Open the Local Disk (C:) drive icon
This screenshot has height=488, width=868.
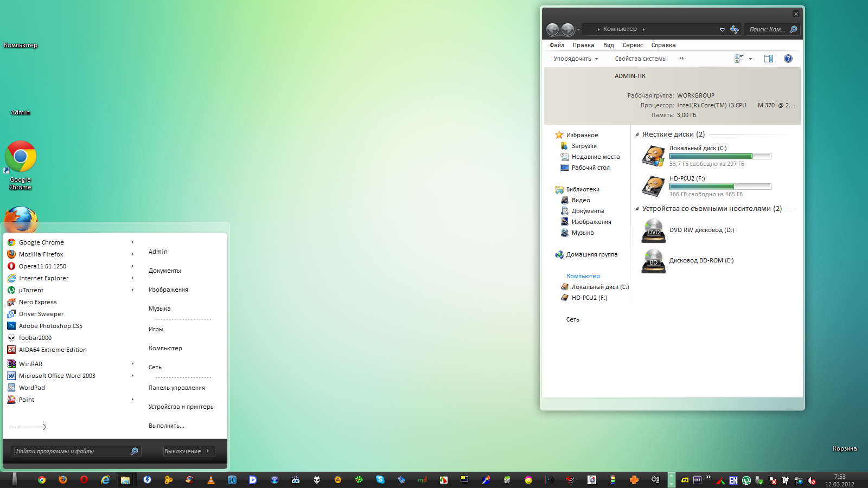click(653, 156)
